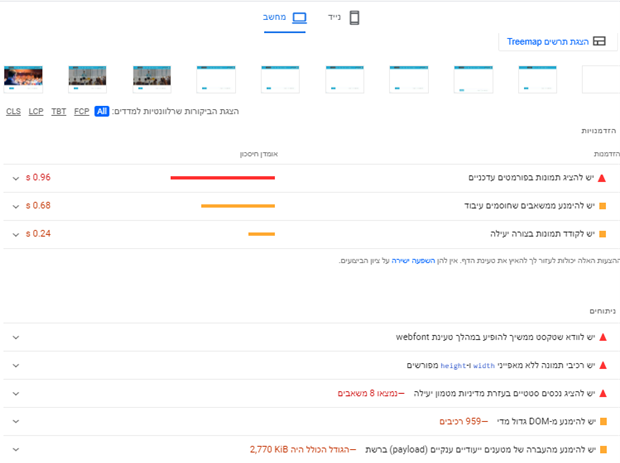Screen dimensions: 620x463
Task: Click the mobile phone icon
Action: click(x=354, y=18)
